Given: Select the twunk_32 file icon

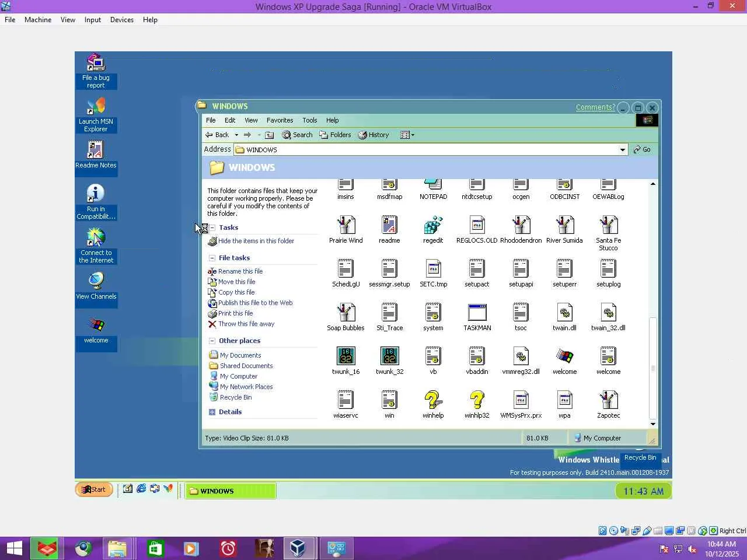Looking at the screenshot, I should click(x=389, y=356).
